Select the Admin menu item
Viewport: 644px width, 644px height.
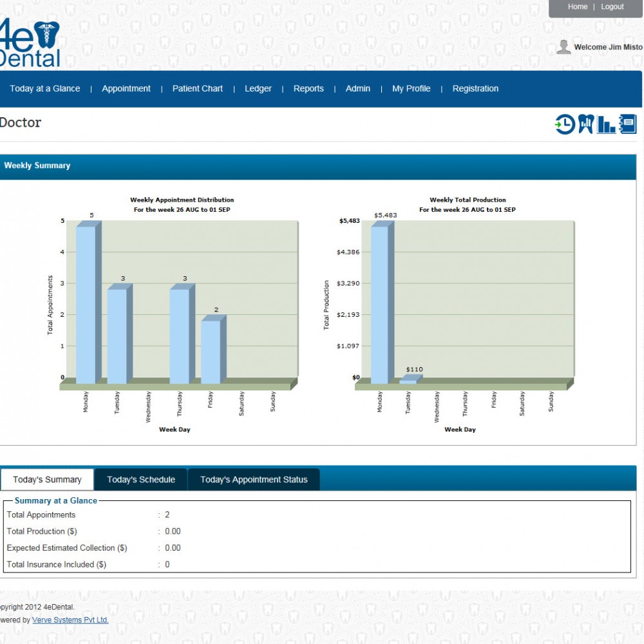point(357,89)
